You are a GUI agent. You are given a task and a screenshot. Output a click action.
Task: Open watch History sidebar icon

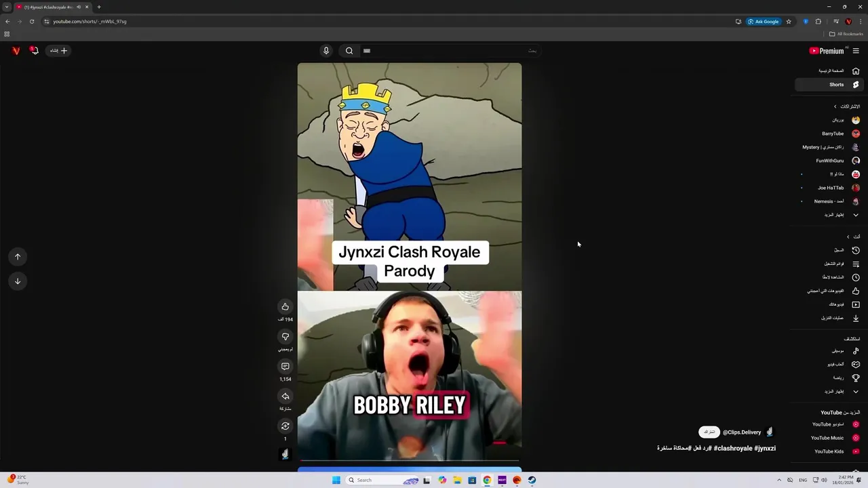pos(856,250)
